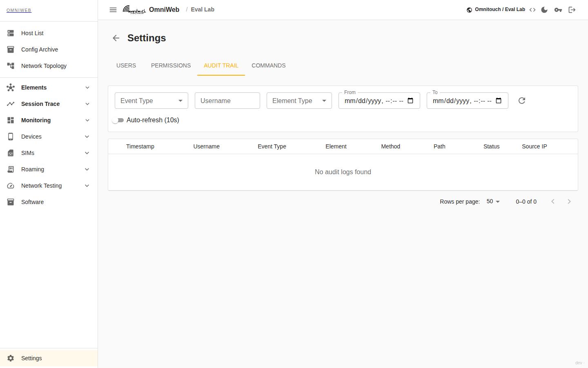Click the refresh audit logs icon

pos(522,101)
